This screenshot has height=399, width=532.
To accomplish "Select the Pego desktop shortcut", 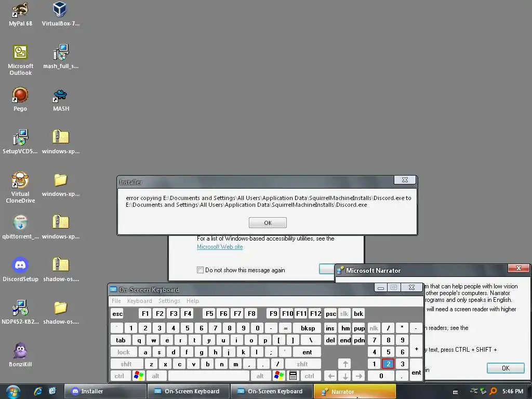I will click(20, 99).
